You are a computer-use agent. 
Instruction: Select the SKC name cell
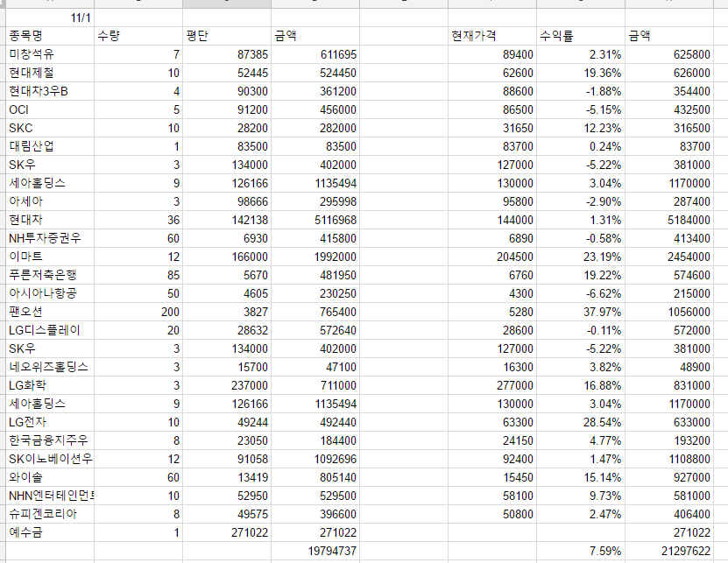[50, 128]
